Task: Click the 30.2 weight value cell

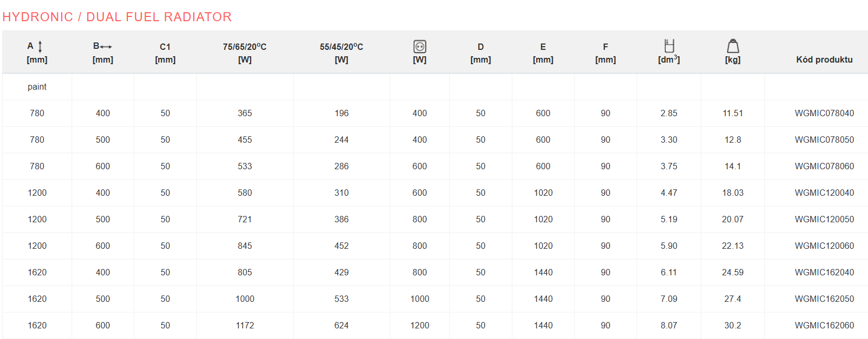Action: (x=733, y=325)
